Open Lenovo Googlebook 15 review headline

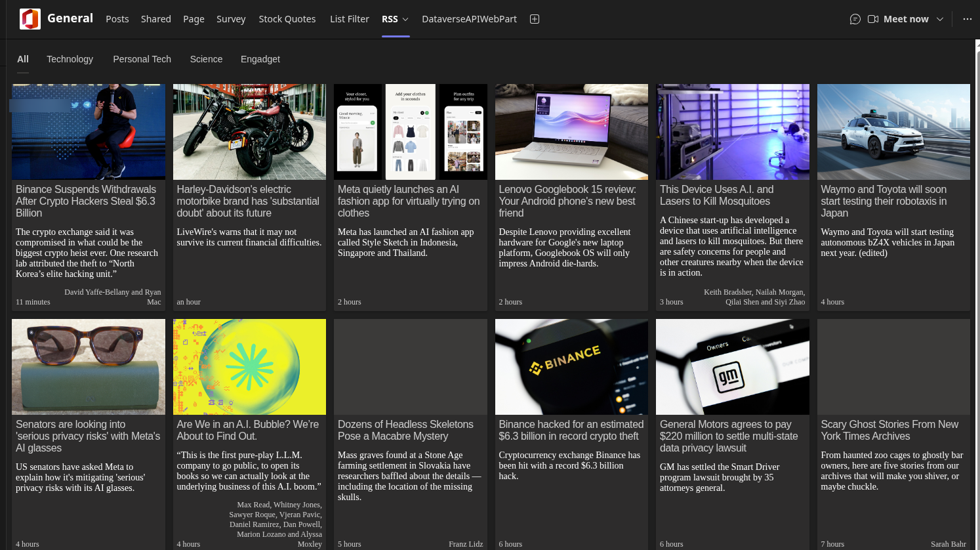pyautogui.click(x=567, y=201)
